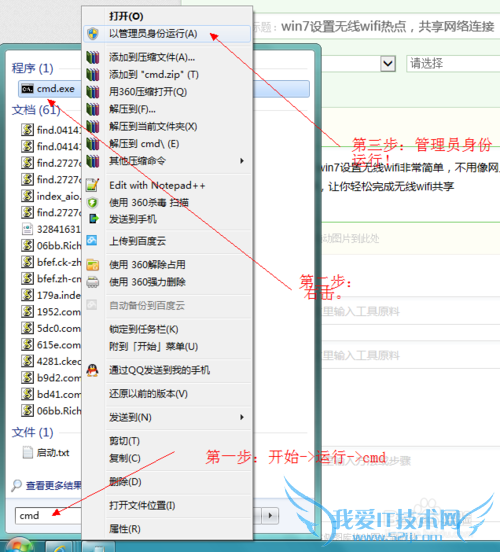Screen dimensions: 500x552
Task: Click the script icon of 1952.com document
Action: click(x=27, y=312)
